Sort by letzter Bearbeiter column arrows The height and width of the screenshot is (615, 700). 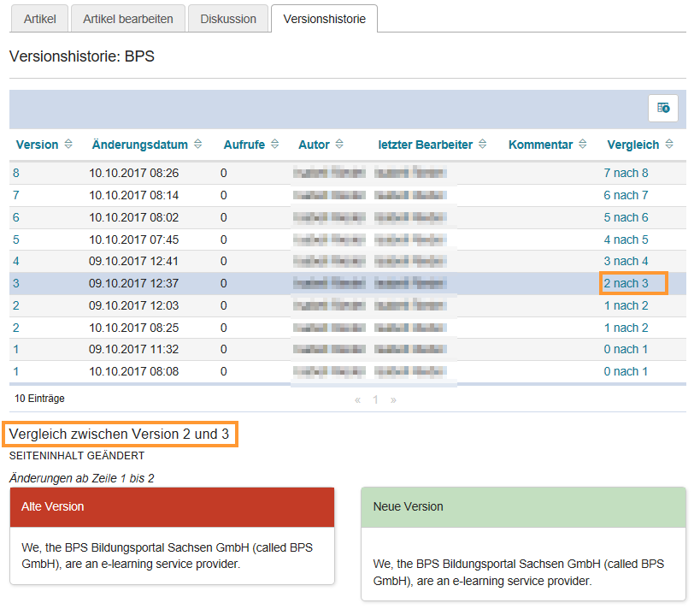[x=482, y=145]
